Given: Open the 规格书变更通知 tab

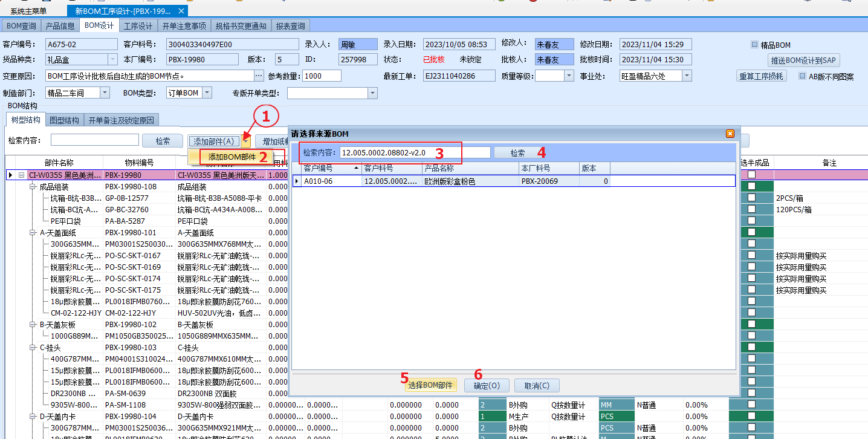Looking at the screenshot, I should tap(241, 25).
